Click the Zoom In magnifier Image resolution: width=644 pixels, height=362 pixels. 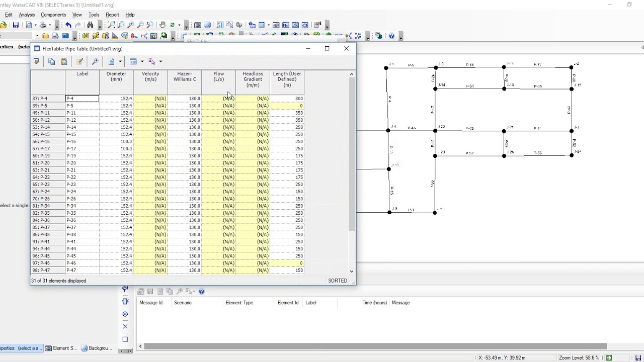[131, 25]
